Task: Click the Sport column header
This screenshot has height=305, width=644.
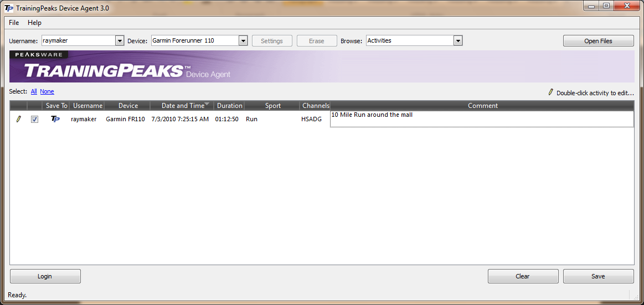Action: tap(272, 106)
